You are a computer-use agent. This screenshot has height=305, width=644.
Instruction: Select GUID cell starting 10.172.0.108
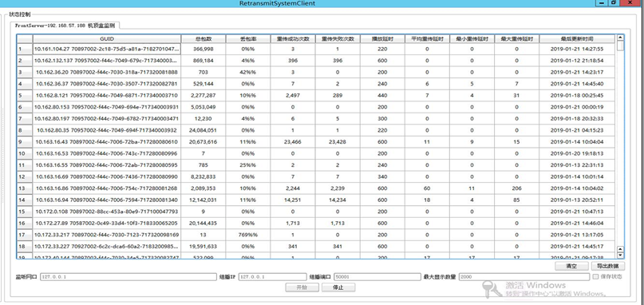click(107, 212)
